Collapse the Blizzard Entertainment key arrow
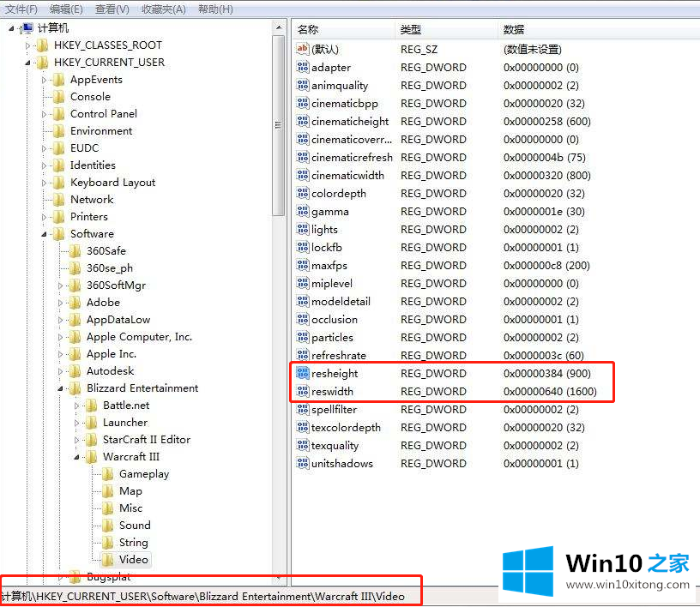Image resolution: width=700 pixels, height=607 pixels. coord(60,388)
